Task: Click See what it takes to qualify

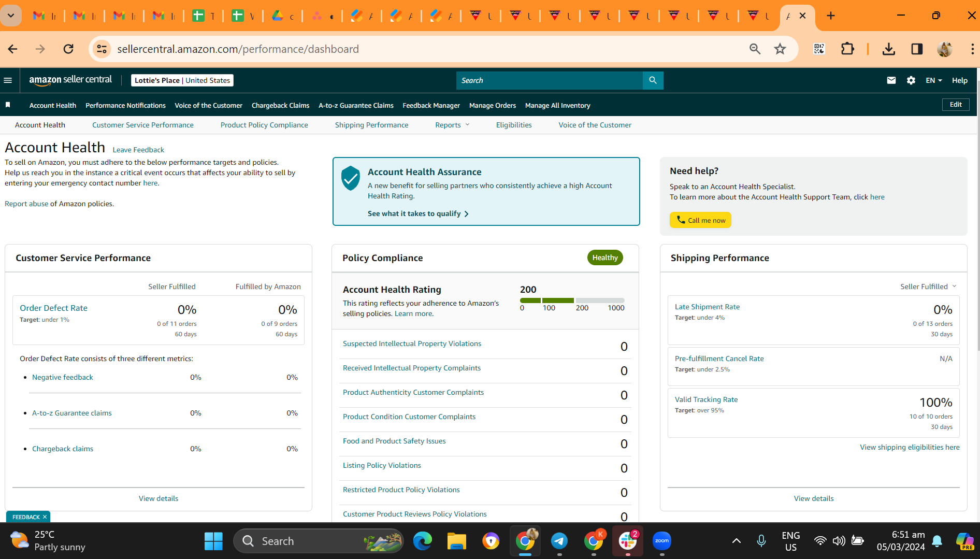Action: point(418,213)
